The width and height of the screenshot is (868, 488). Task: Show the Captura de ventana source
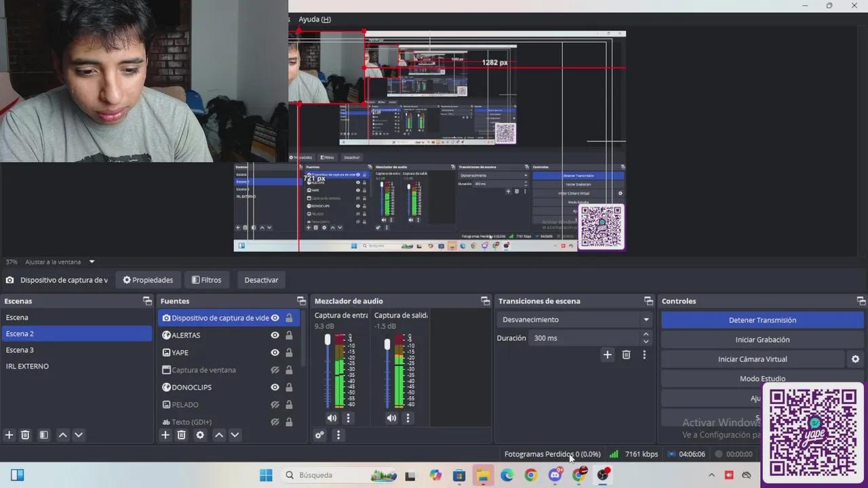pos(275,370)
